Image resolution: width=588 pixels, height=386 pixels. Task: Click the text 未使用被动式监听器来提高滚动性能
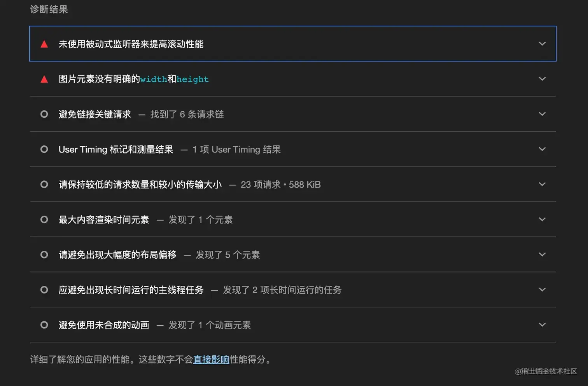click(x=131, y=44)
